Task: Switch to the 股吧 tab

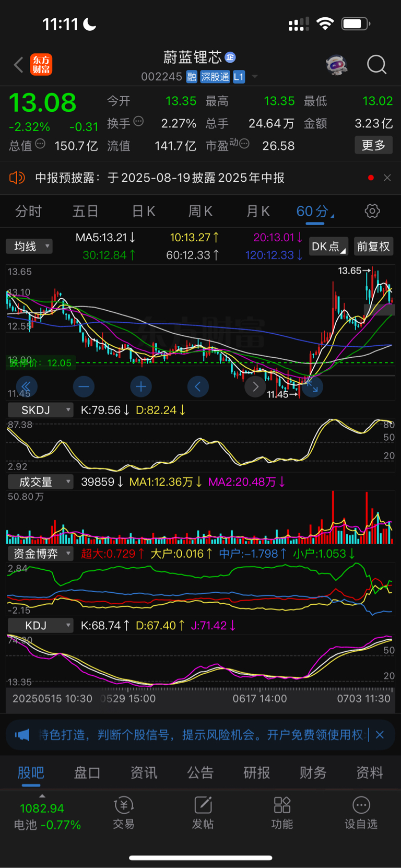Action: click(31, 772)
